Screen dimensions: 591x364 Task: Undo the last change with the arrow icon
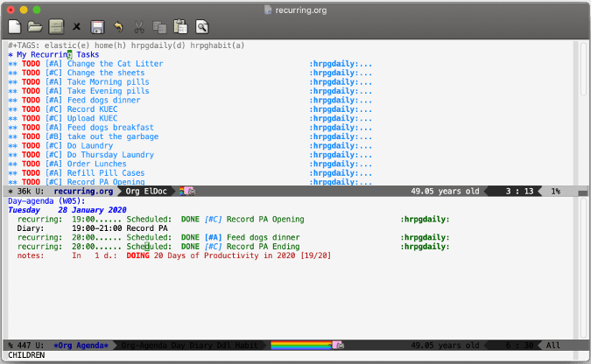tap(118, 27)
